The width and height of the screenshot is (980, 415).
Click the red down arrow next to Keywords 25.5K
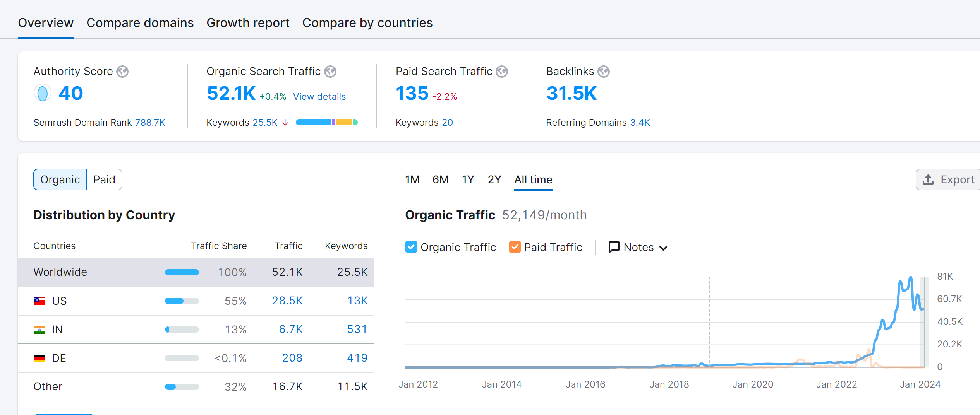(x=285, y=123)
